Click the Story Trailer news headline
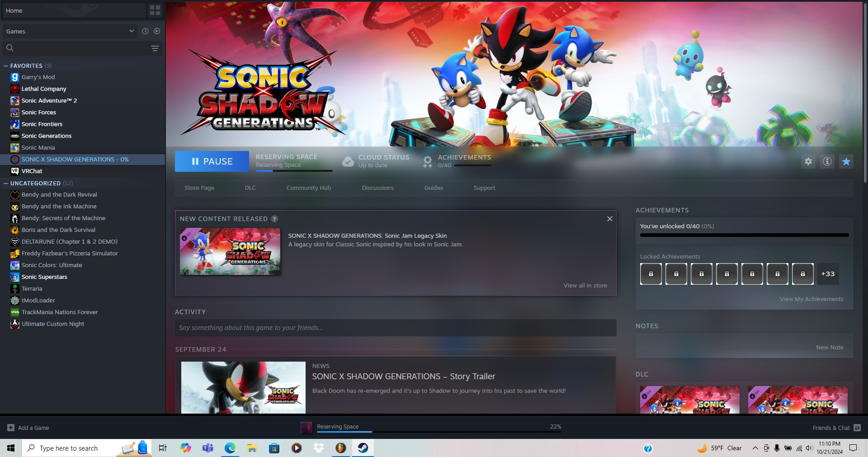This screenshot has width=868, height=457. pos(403,377)
